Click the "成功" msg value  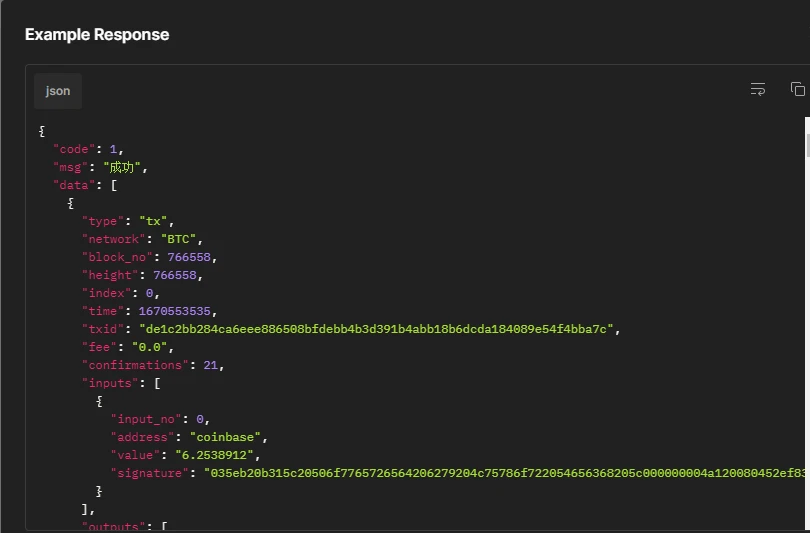[124, 167]
